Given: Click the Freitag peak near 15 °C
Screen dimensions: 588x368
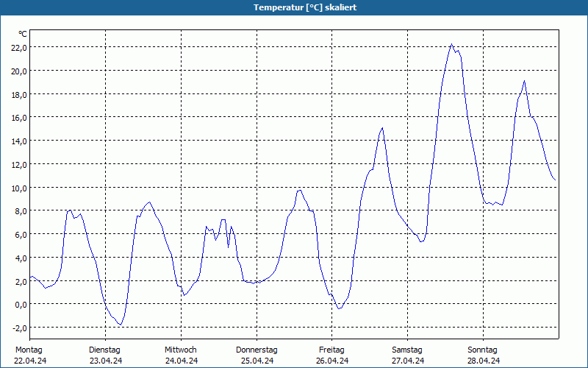Looking at the screenshot, I should (382, 128).
